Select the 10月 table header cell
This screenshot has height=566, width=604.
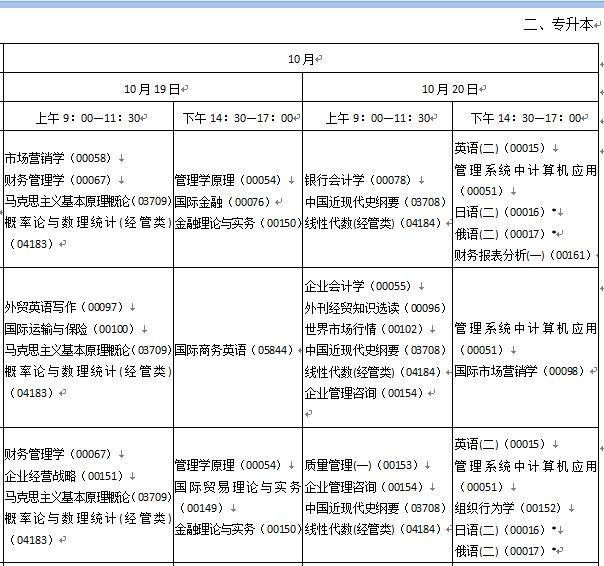tap(301, 59)
